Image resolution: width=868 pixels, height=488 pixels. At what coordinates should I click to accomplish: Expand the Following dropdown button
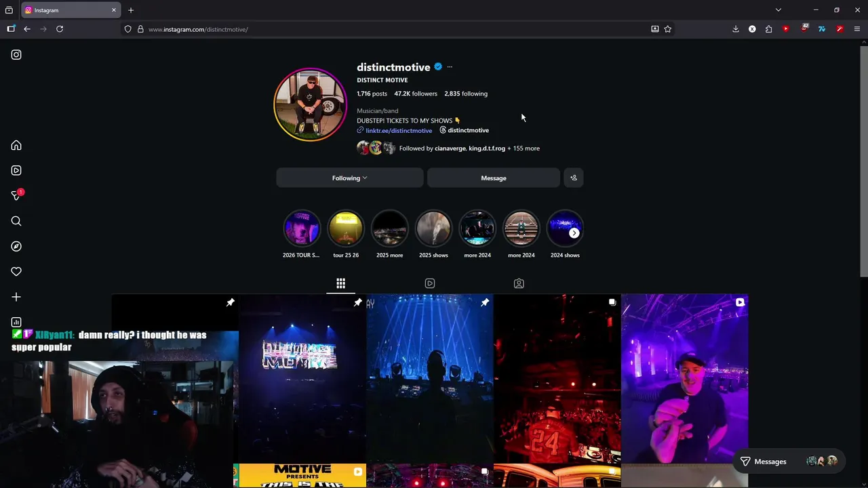(x=350, y=178)
